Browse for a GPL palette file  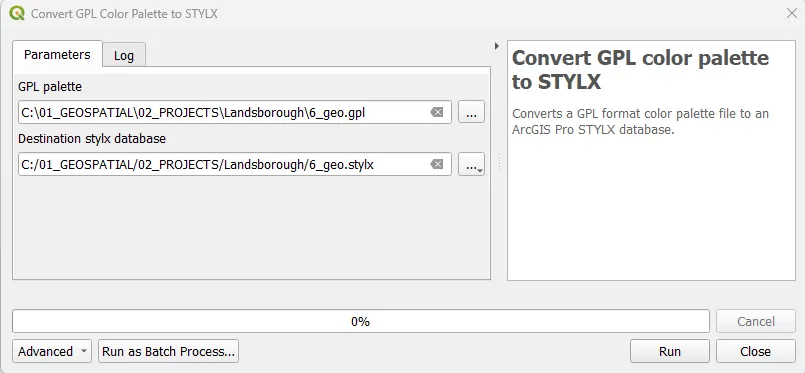click(471, 112)
